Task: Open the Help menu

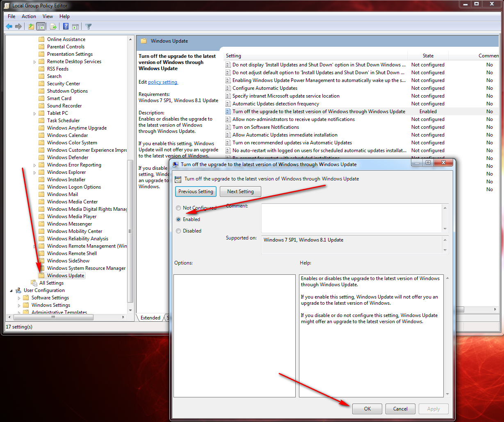Action: pos(64,16)
